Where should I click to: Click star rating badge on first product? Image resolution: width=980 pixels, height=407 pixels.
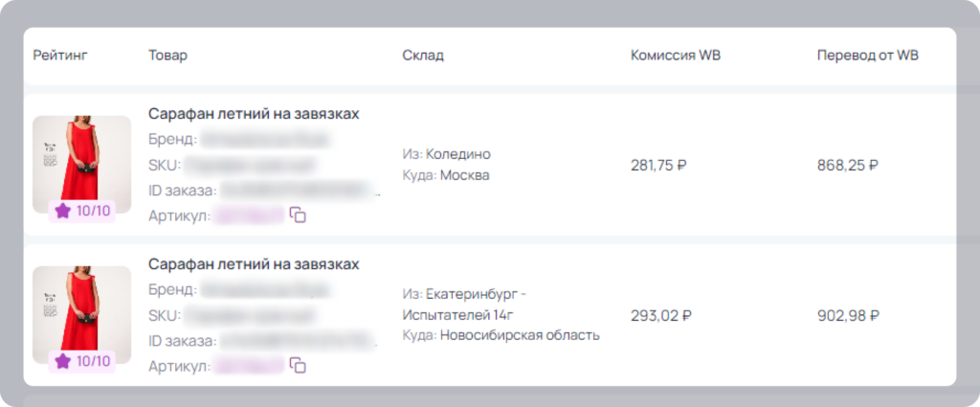pyautogui.click(x=82, y=212)
